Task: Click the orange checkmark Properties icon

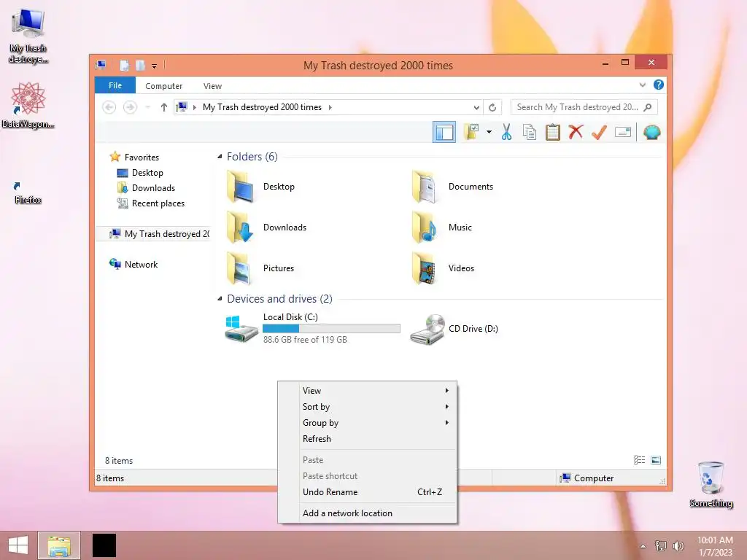Action: (x=599, y=132)
